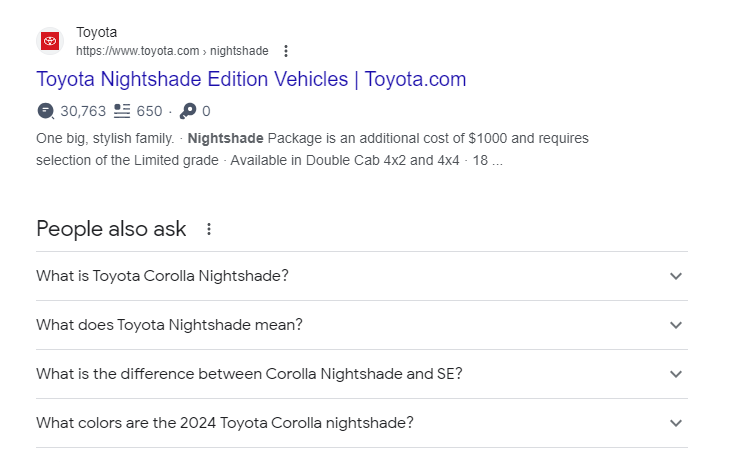Click the search traffic icon beside 30,763

[46, 111]
